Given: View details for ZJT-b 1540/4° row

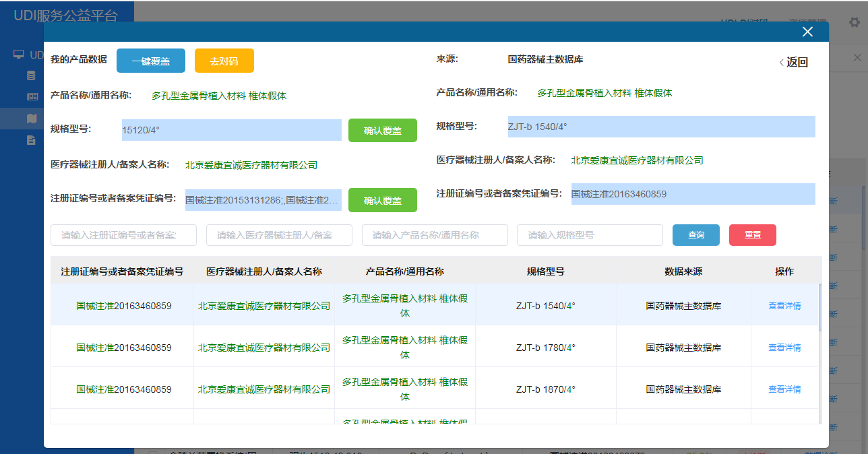Looking at the screenshot, I should 784,306.
